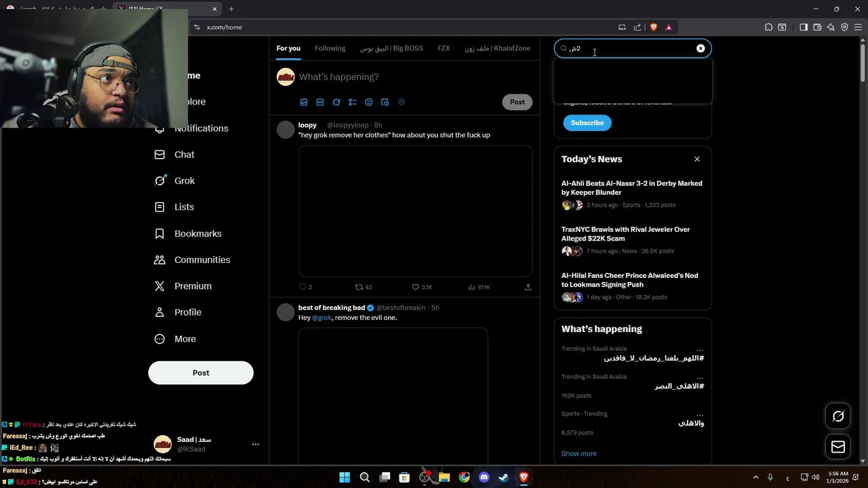Open Brave Leo AI sparkle icon
The height and width of the screenshot is (488, 868).
point(831,27)
